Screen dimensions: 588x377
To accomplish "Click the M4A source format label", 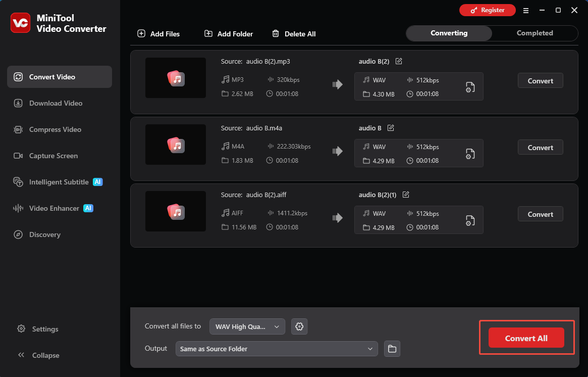I will pyautogui.click(x=238, y=147).
